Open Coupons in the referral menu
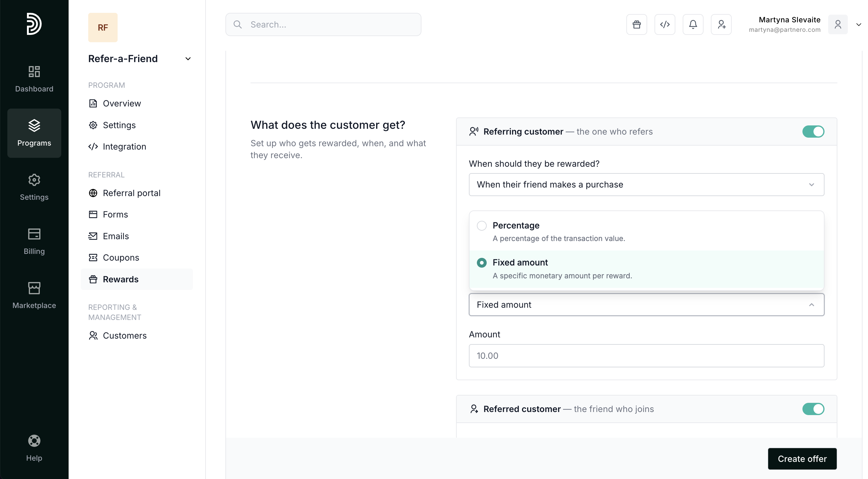This screenshot has width=868, height=479. tap(121, 258)
